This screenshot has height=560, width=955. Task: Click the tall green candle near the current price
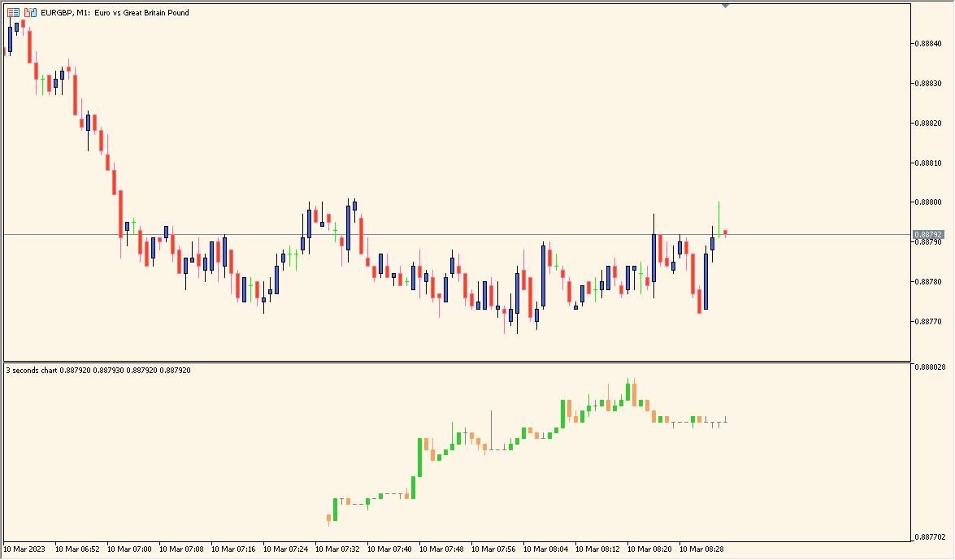tap(719, 219)
